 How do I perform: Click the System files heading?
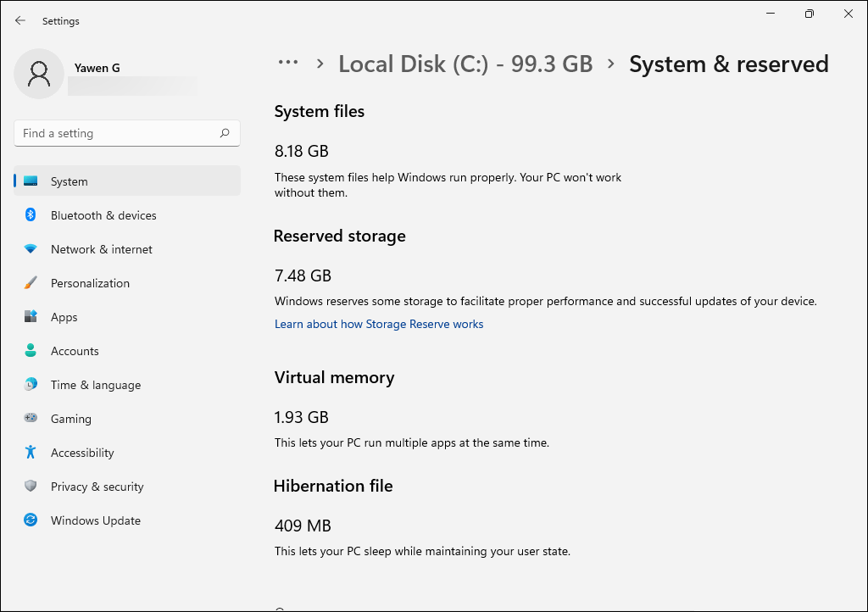click(320, 112)
